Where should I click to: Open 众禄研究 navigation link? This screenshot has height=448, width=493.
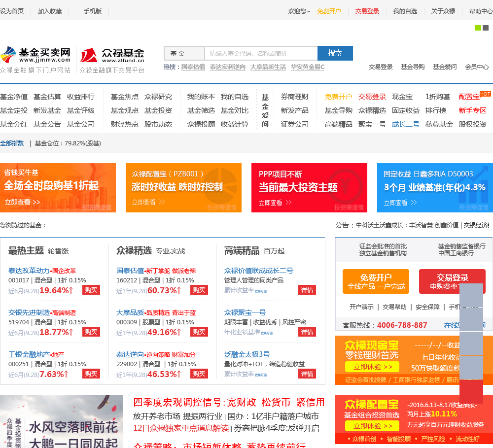[158, 97]
